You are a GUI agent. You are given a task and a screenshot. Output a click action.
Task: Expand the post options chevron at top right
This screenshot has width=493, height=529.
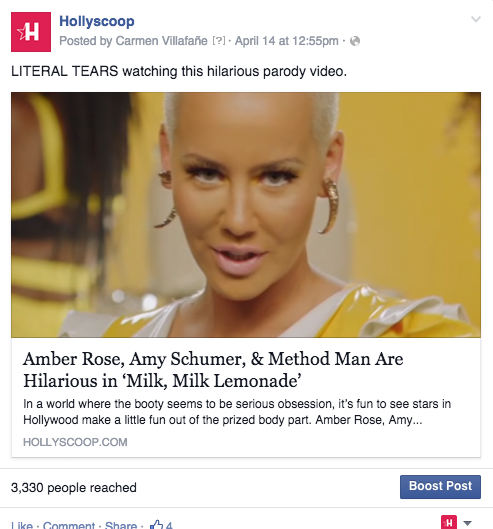click(476, 19)
